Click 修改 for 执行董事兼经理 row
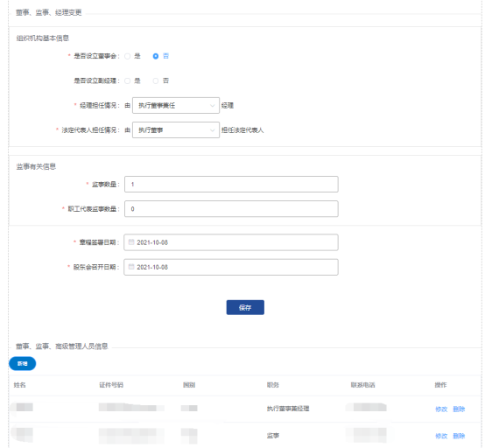 441,409
